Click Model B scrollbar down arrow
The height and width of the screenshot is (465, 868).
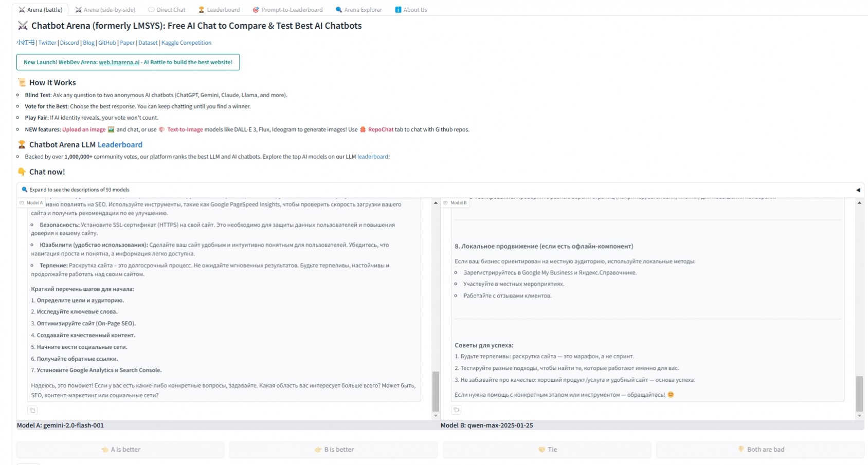859,416
